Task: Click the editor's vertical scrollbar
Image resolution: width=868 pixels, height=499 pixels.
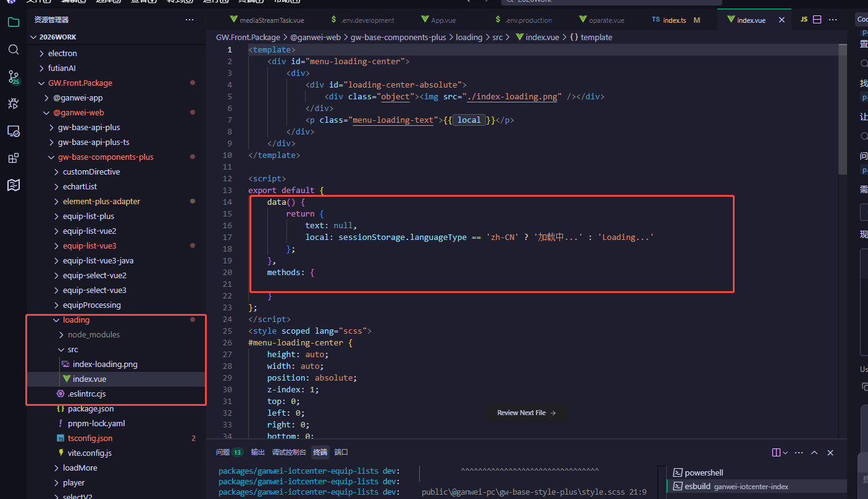Action: 843,111
